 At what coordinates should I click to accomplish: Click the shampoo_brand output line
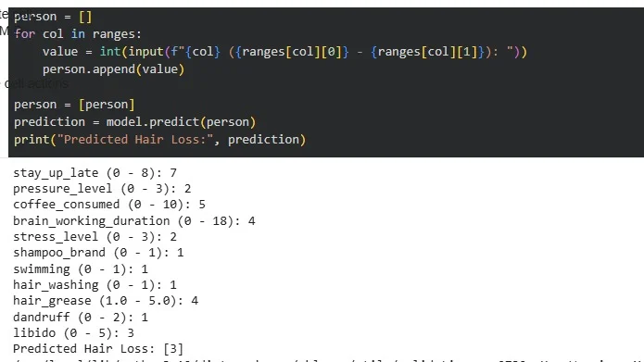point(98,253)
